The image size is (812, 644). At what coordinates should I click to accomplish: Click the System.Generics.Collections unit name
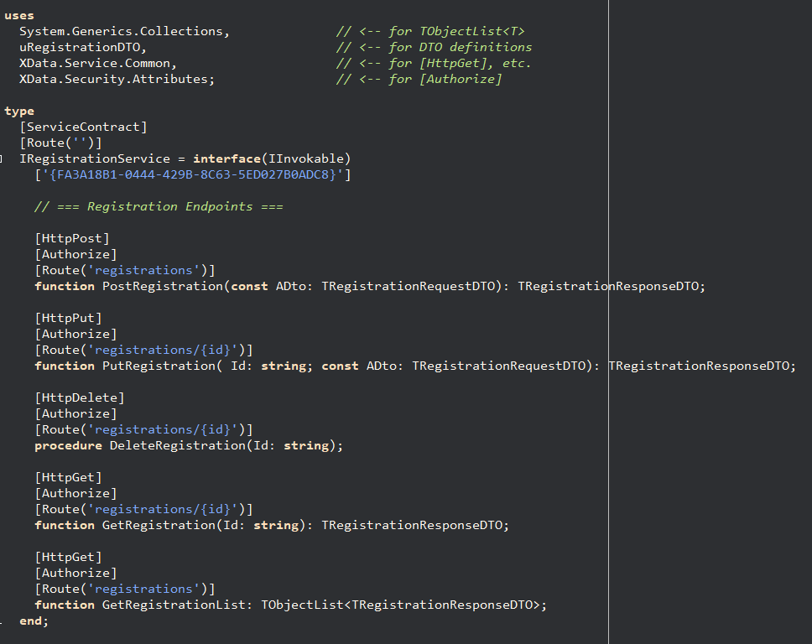click(122, 31)
